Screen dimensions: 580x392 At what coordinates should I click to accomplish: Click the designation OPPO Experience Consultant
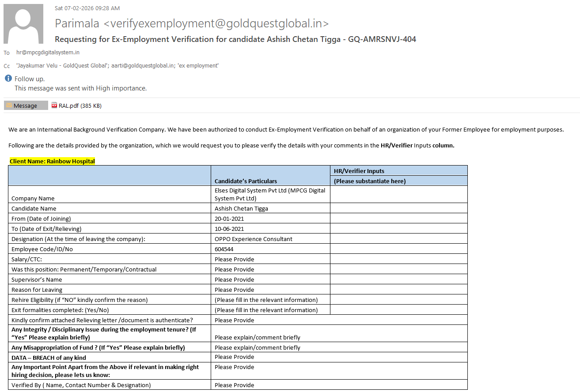(x=254, y=239)
